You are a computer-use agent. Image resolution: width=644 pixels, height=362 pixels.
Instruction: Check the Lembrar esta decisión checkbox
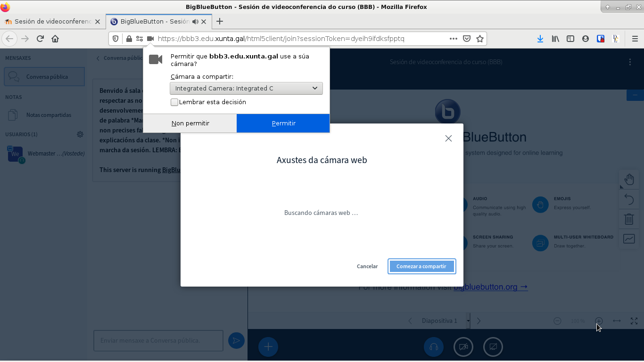point(174,102)
